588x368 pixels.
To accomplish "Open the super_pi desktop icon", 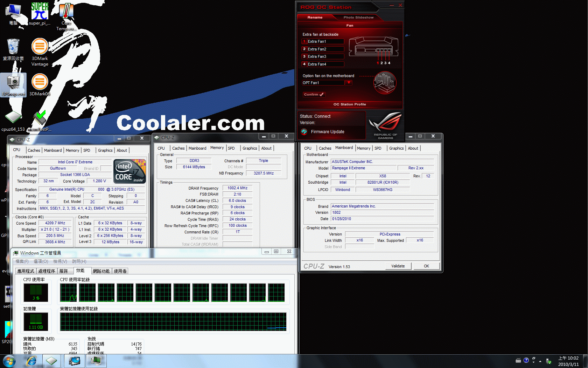I will [x=40, y=14].
